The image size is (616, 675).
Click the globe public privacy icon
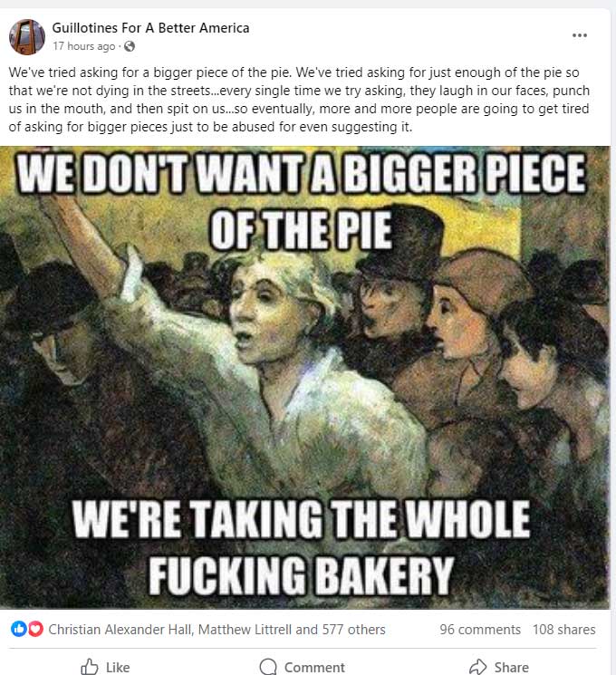click(130, 46)
